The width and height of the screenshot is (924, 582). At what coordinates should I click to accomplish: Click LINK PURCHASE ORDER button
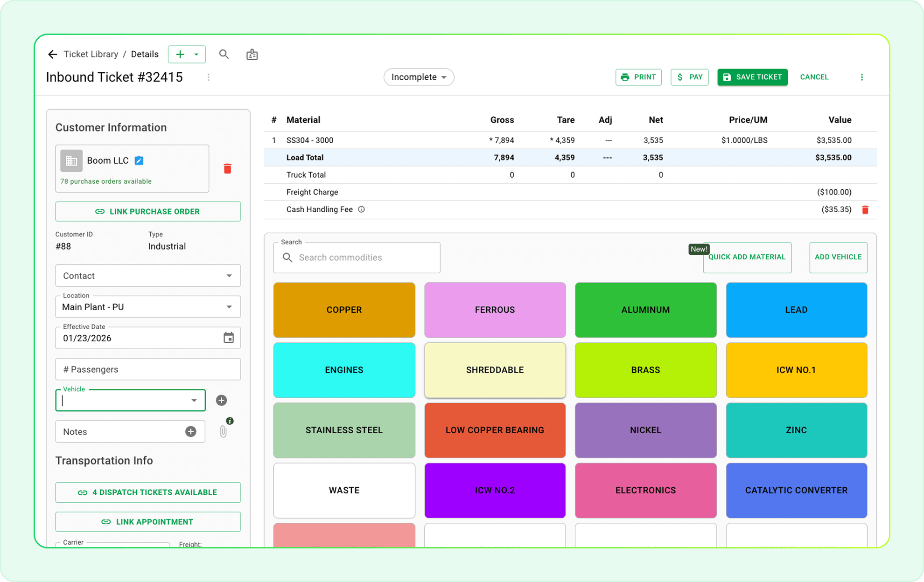click(148, 211)
